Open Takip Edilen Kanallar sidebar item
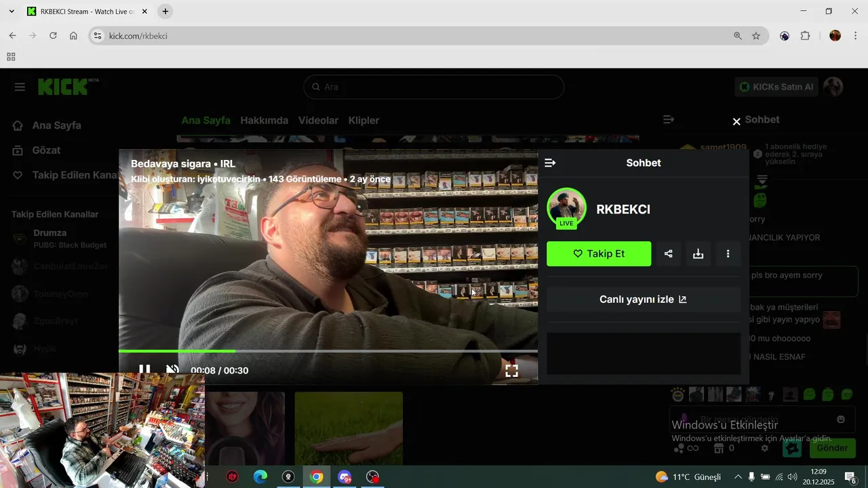 (x=65, y=176)
